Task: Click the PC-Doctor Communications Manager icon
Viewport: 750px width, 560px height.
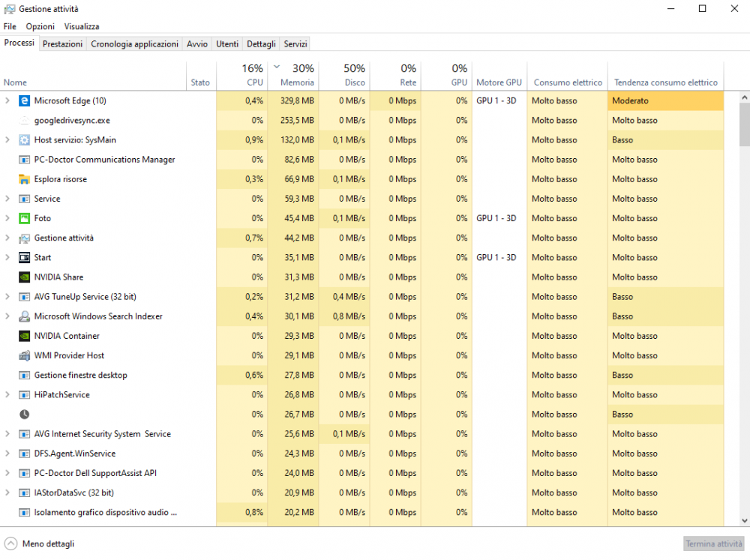Action: [24, 160]
